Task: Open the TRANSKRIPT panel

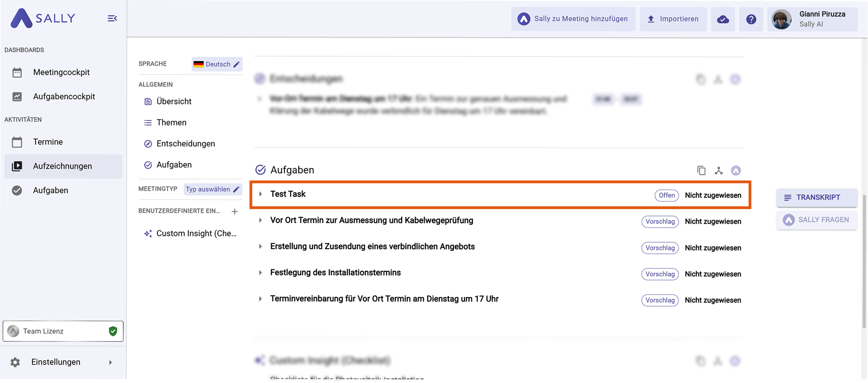Action: point(817,197)
